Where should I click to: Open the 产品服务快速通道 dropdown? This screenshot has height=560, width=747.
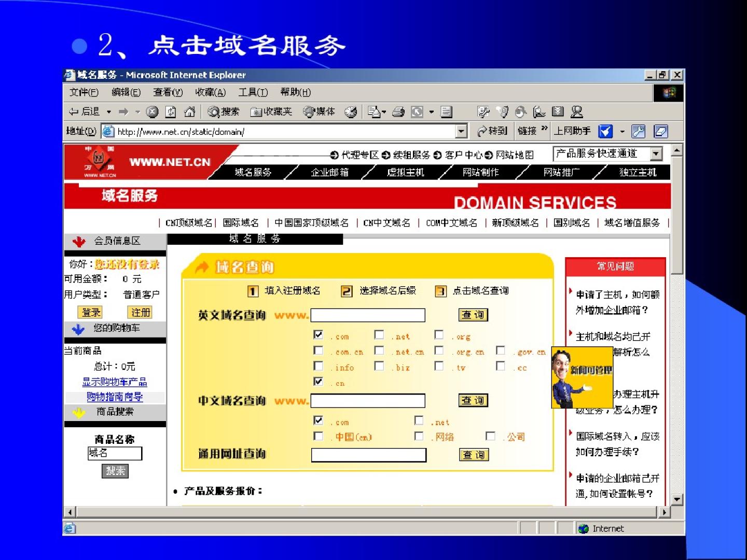[656, 154]
